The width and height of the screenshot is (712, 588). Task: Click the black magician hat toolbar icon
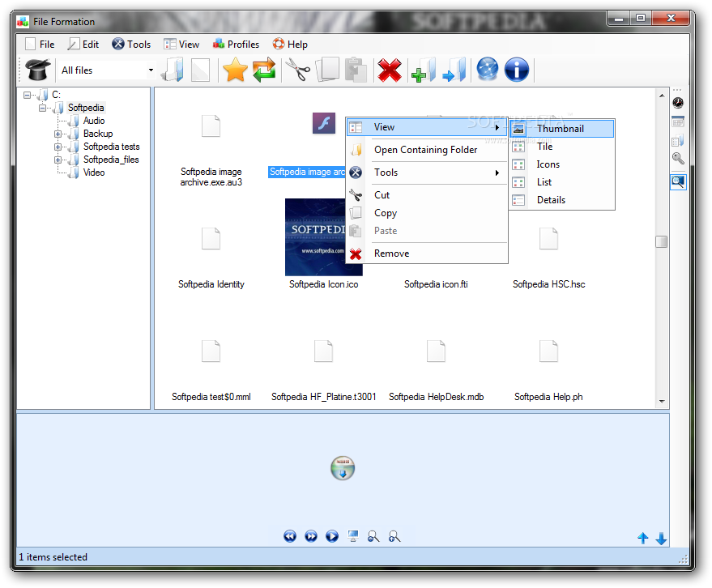[38, 70]
